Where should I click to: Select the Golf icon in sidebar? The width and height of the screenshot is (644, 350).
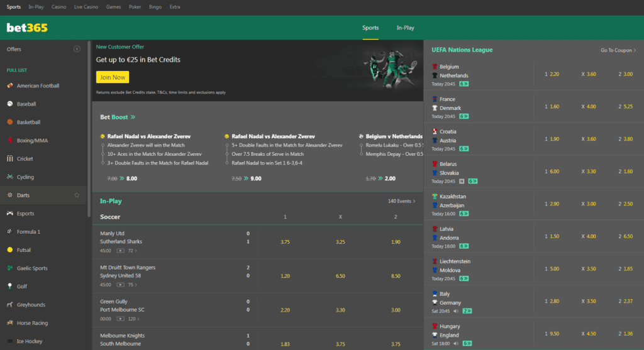9,287
